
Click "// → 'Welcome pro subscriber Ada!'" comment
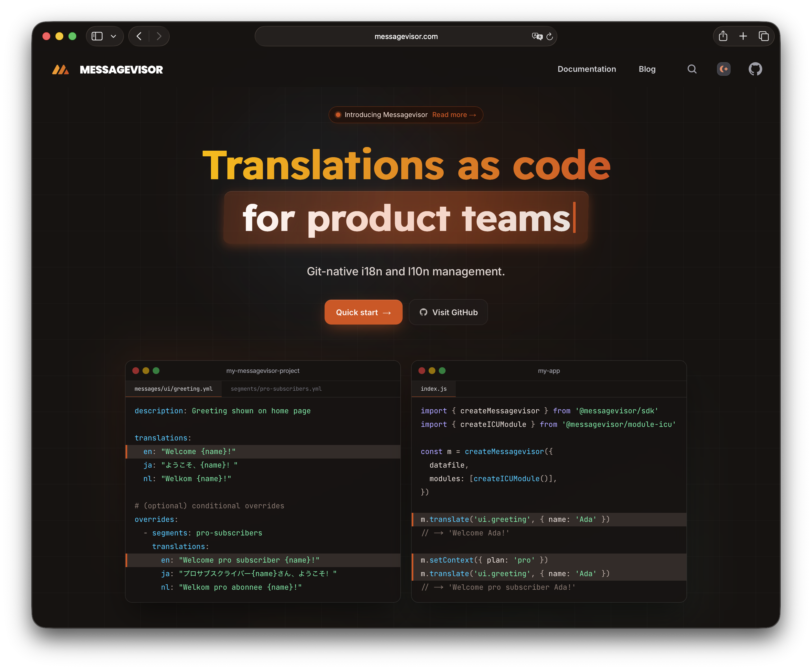(x=498, y=587)
